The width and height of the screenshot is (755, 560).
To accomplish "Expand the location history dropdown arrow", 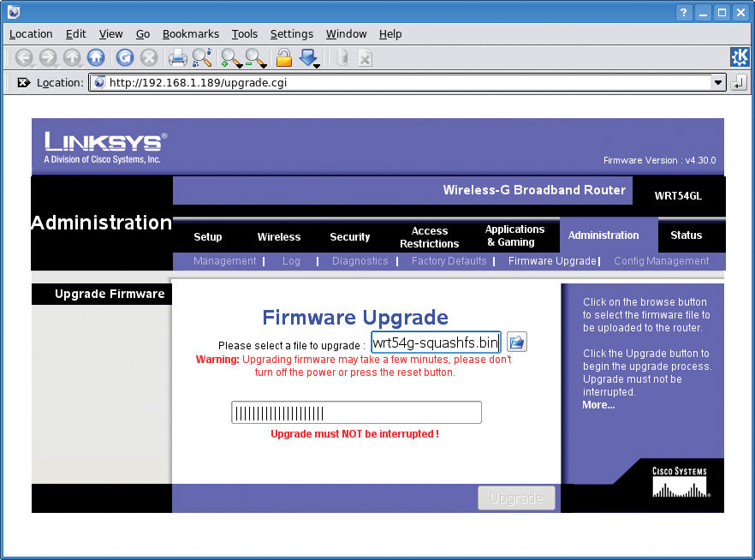I will [x=718, y=83].
